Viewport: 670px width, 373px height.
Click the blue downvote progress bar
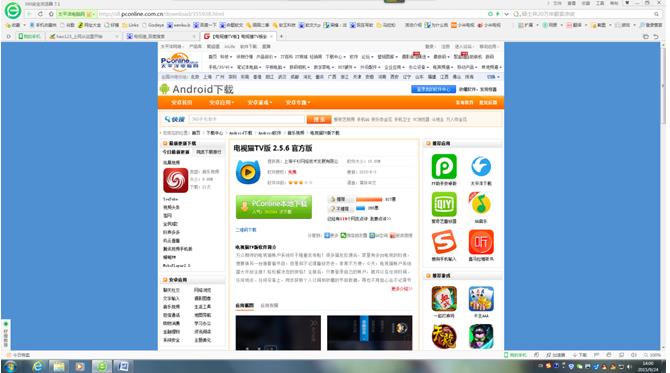point(360,209)
